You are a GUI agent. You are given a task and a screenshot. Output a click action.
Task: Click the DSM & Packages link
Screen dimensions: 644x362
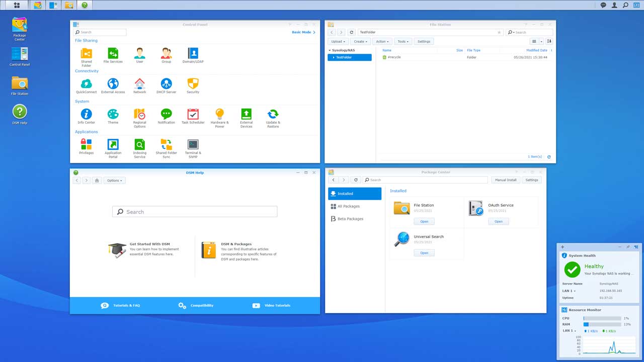236,244
